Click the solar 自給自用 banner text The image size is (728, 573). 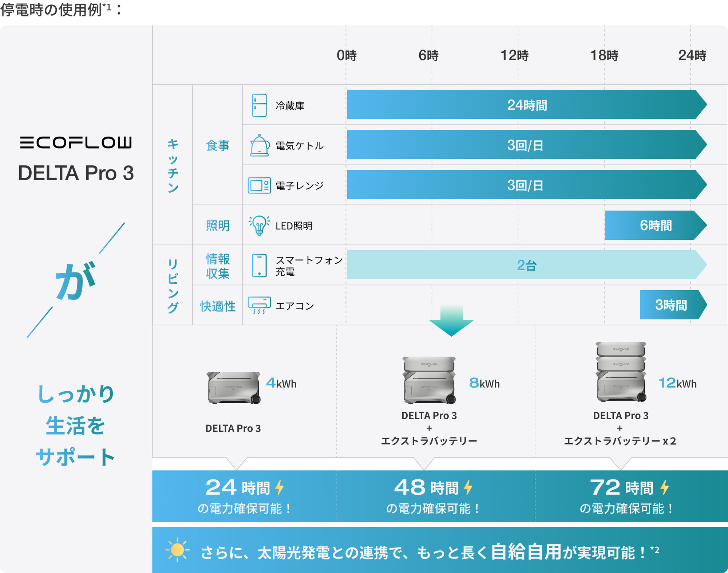click(x=430, y=552)
